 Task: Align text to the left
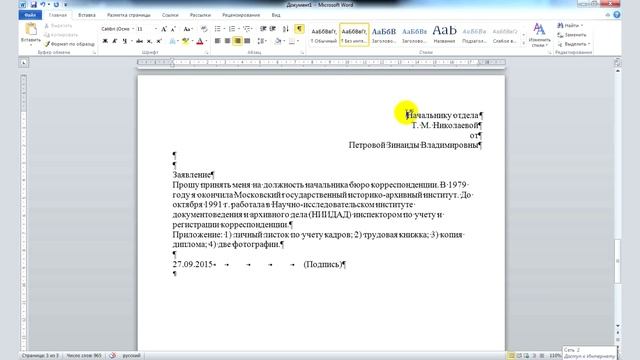(x=218, y=41)
